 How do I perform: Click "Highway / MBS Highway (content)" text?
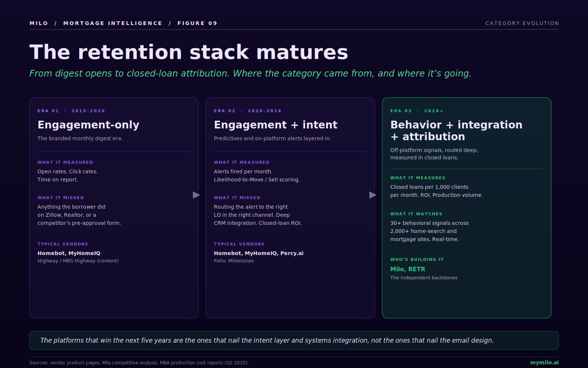tap(78, 261)
